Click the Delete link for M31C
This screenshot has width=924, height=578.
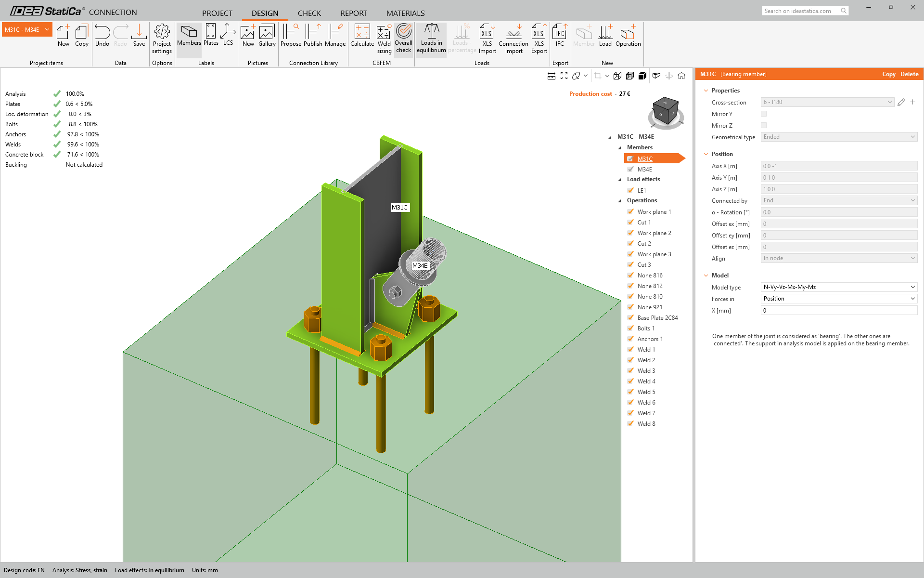click(x=909, y=74)
